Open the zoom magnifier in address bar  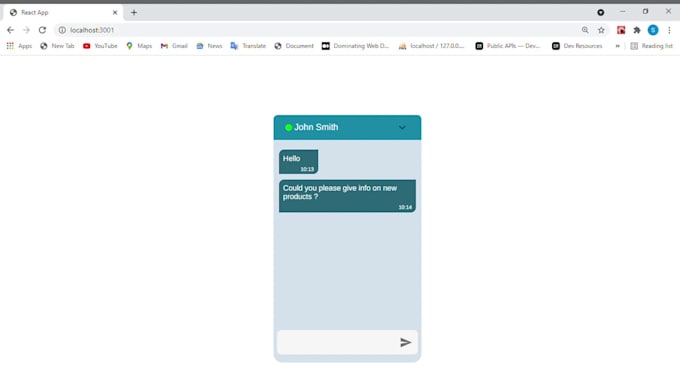pos(585,30)
